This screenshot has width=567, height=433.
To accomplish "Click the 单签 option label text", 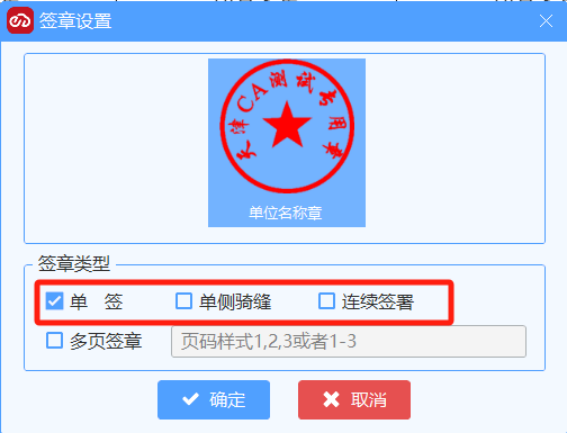I will (x=97, y=302).
